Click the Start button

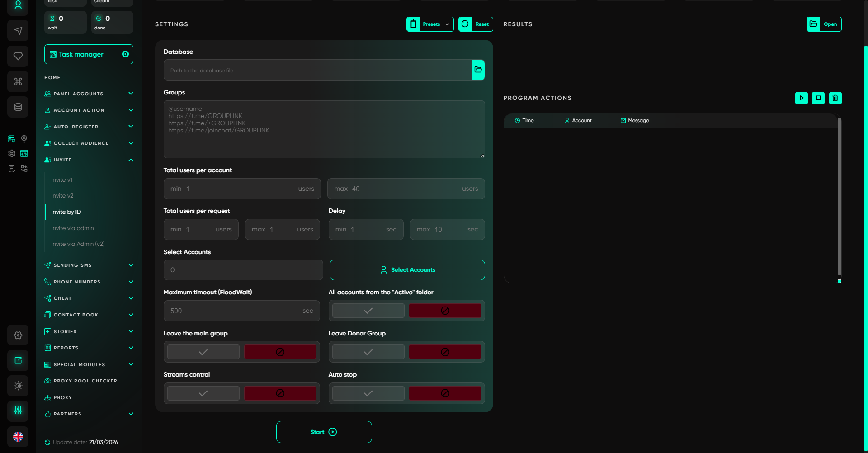[324, 432]
